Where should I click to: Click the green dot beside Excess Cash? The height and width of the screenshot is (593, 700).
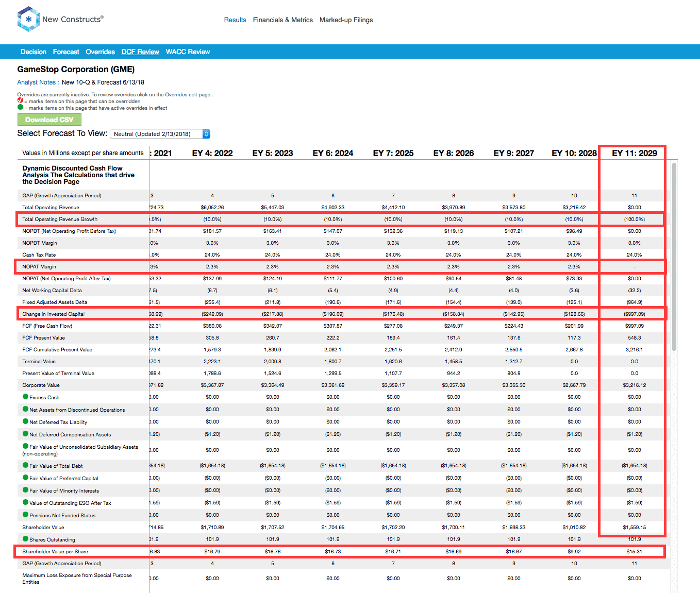[x=25, y=397]
